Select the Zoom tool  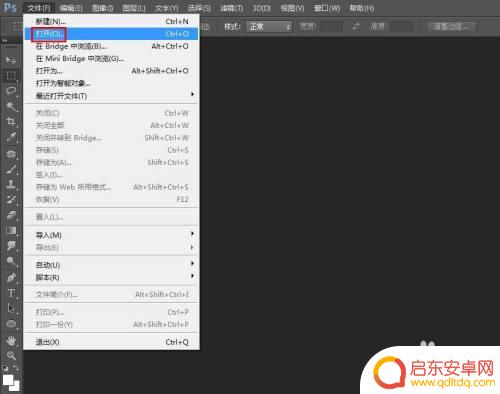tap(11, 356)
